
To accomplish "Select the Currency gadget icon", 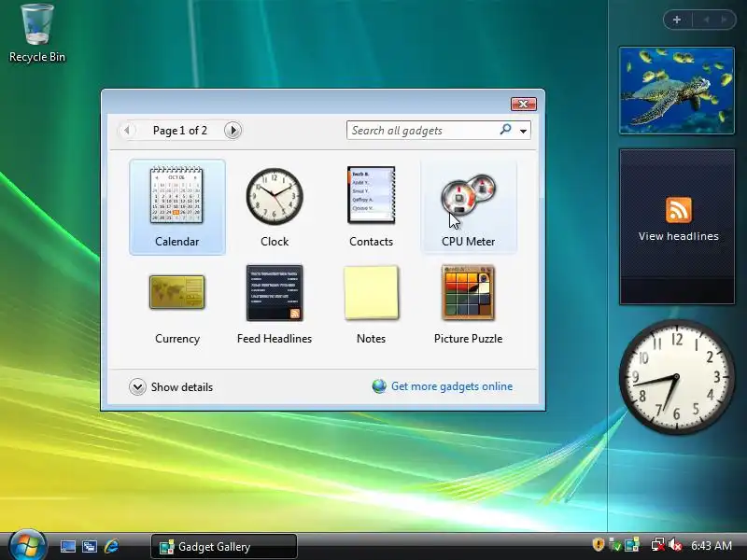I will tap(176, 292).
